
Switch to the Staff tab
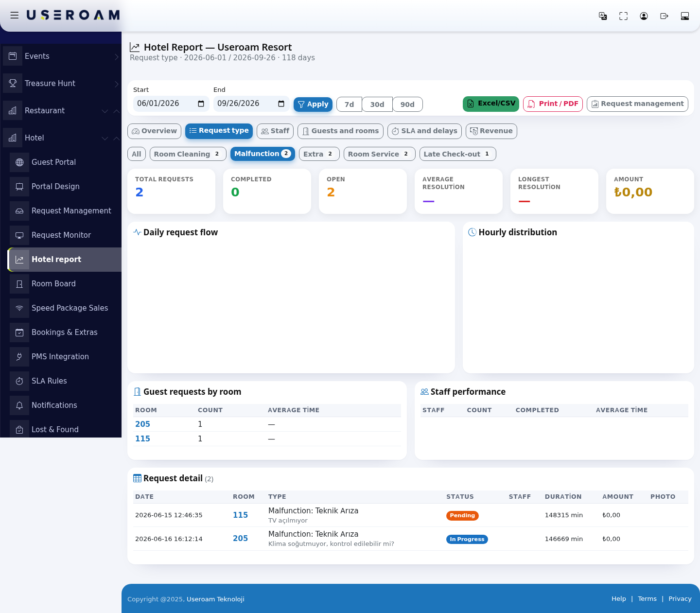click(275, 131)
